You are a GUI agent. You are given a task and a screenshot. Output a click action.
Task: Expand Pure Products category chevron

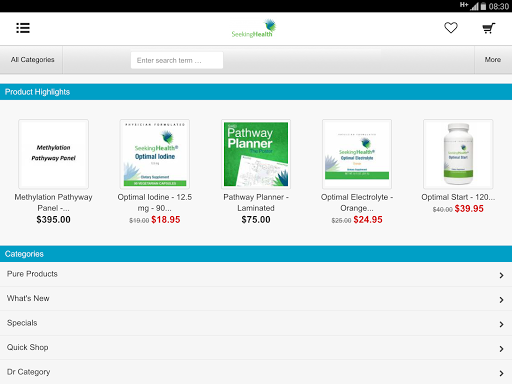click(x=501, y=275)
